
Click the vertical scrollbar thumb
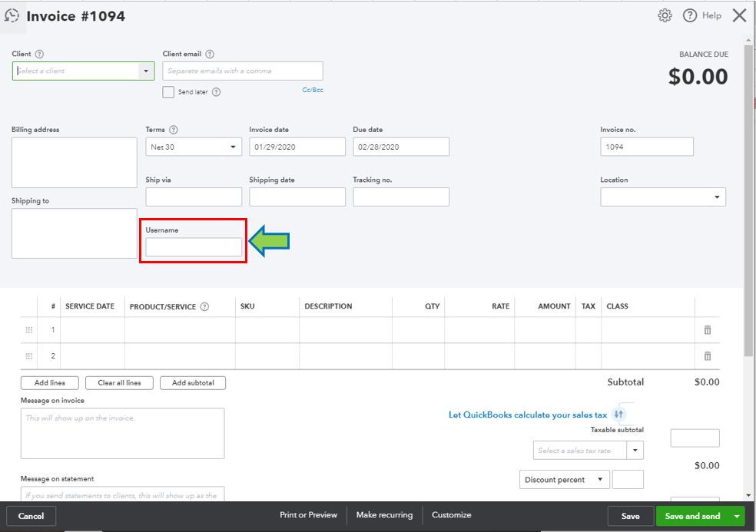(748, 201)
